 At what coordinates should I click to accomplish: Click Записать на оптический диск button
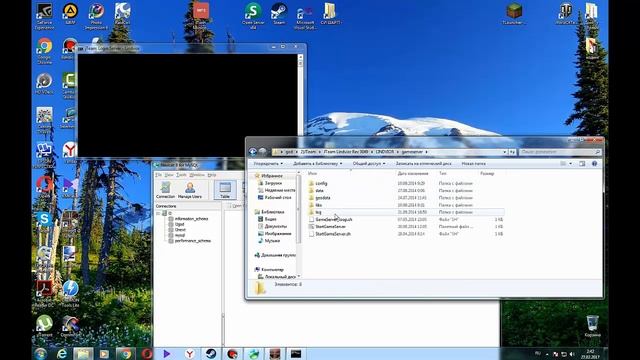423,164
